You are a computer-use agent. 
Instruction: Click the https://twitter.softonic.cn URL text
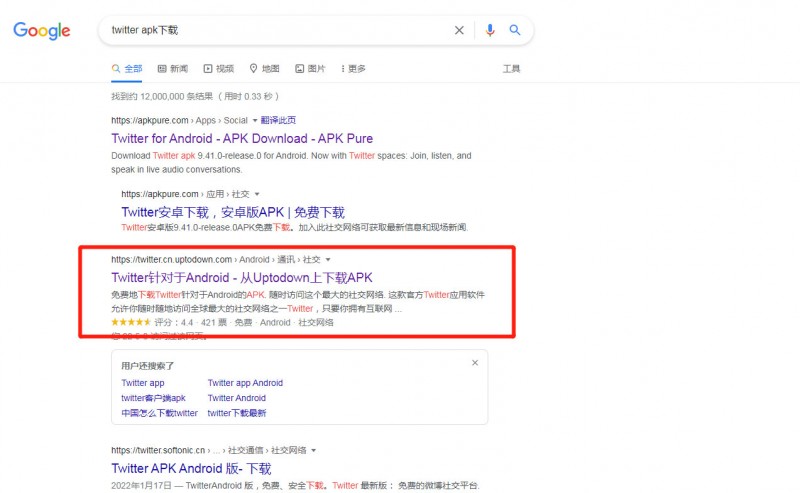click(x=158, y=451)
